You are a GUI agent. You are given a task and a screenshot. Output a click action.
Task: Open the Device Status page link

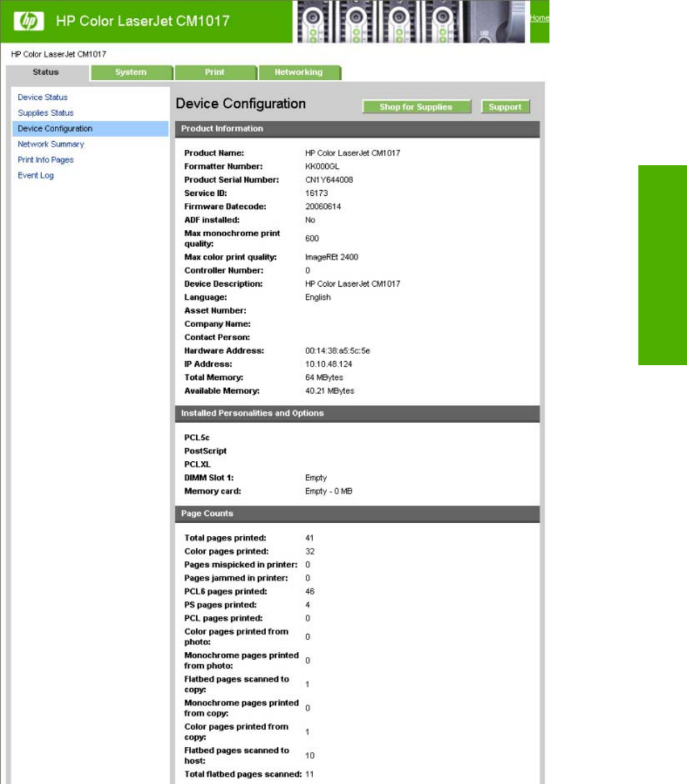click(x=42, y=97)
